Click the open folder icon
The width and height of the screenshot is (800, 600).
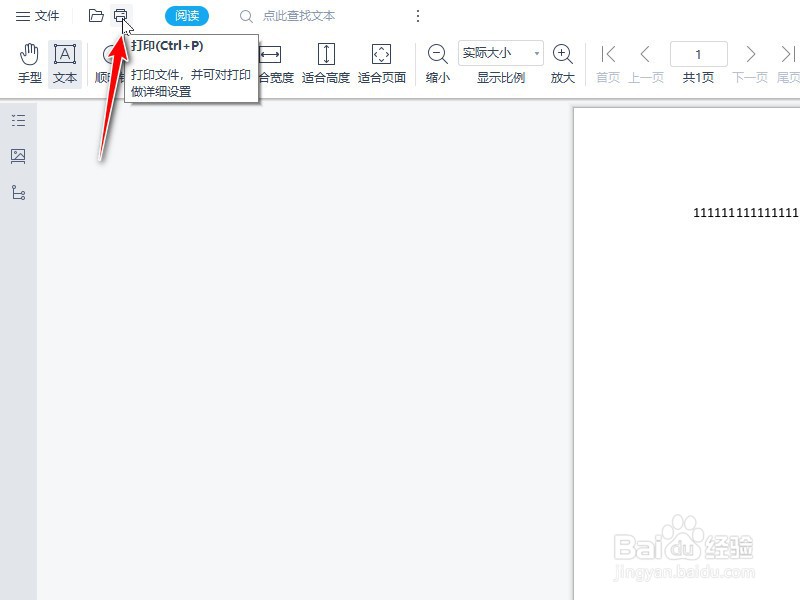tap(96, 16)
